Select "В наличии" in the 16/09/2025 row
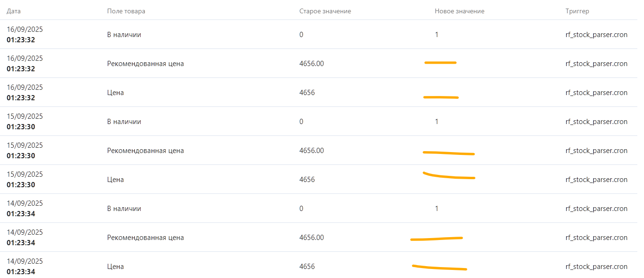The image size is (644, 278). tap(124, 35)
